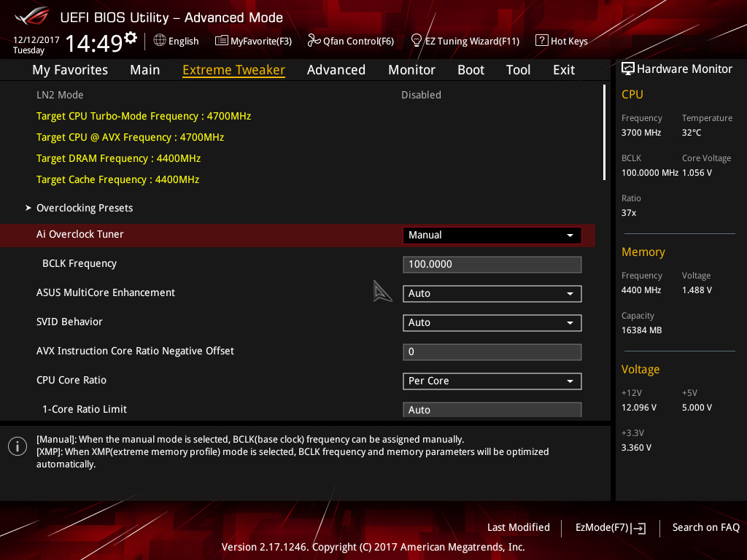Screen dimensions: 747x560
Task: View Last Modified settings
Action: pos(519,527)
